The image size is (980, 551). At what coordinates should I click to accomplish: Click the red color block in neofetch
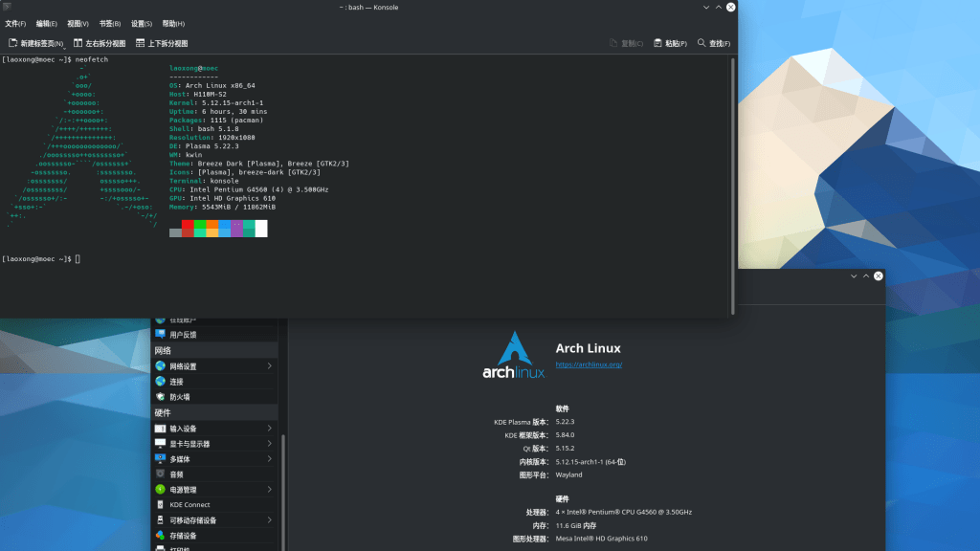[188, 228]
